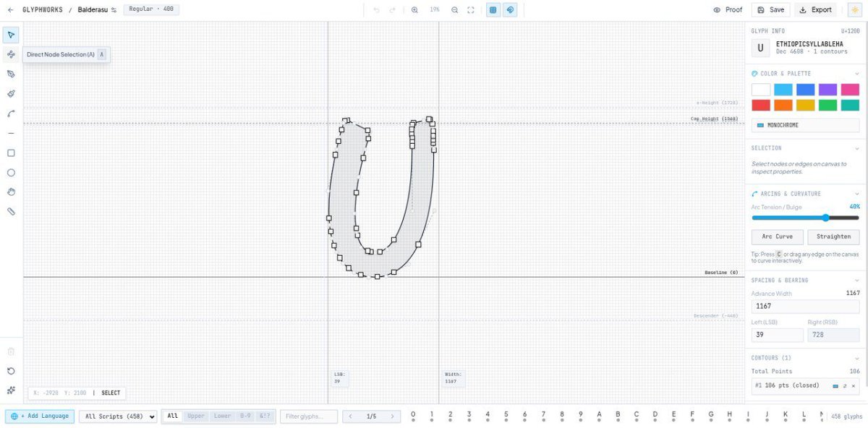Viewport: 868px width, 428px height.
Task: Select the Arc curve tool icon
Action: click(11, 114)
